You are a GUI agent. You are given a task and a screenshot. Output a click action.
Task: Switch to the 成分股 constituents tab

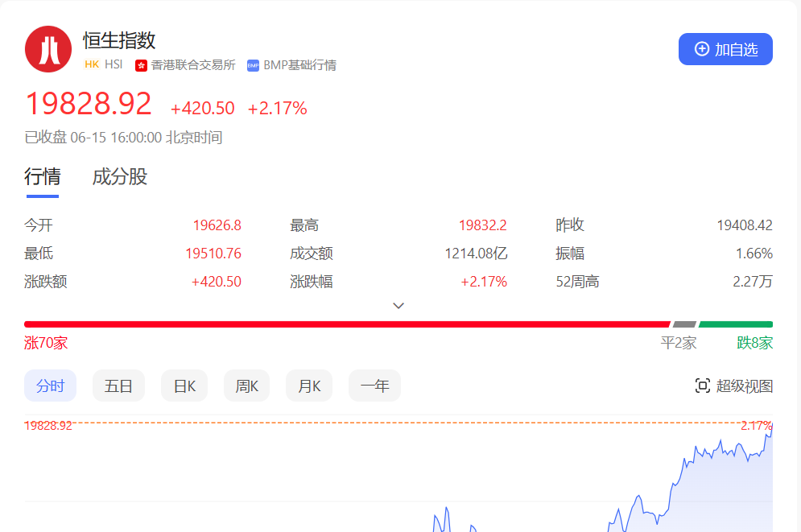click(119, 177)
